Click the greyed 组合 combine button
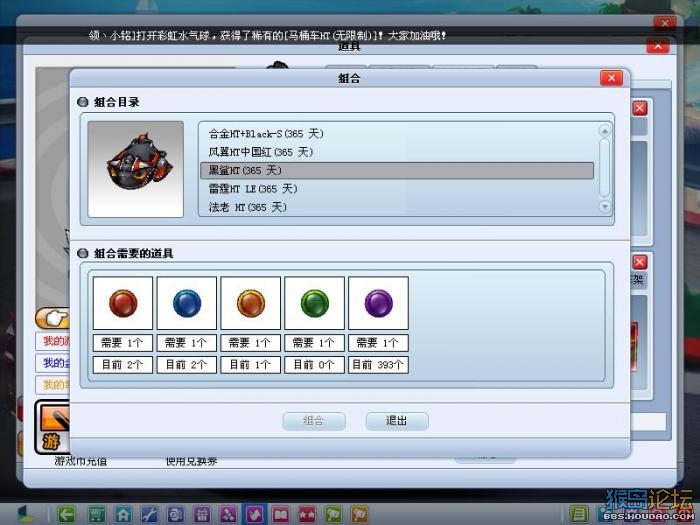This screenshot has width=700, height=525. tap(314, 421)
